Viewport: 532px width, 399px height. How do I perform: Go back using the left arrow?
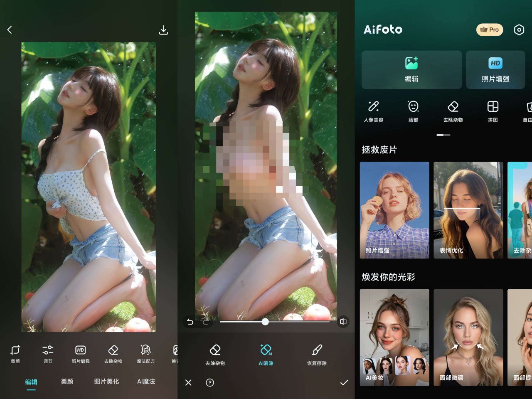pos(10,30)
